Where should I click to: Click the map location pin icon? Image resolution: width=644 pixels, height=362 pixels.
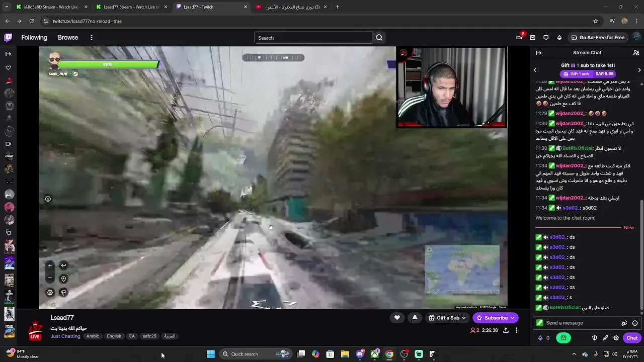(x=63, y=279)
